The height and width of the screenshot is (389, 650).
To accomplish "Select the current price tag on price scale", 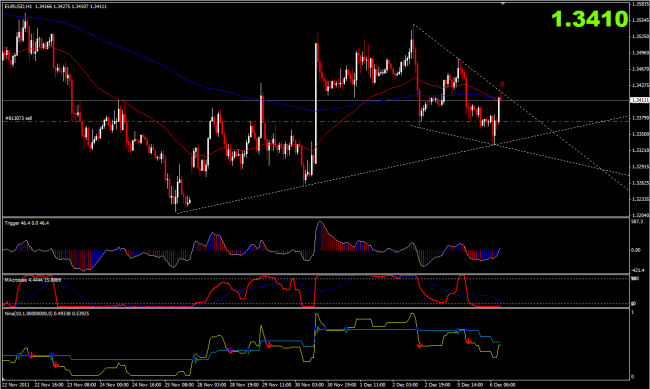I will click(639, 100).
